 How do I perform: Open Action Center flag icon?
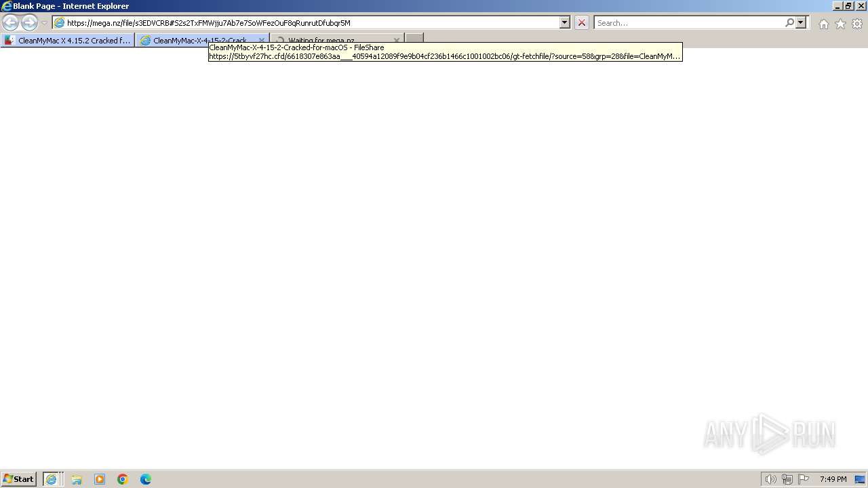click(804, 479)
